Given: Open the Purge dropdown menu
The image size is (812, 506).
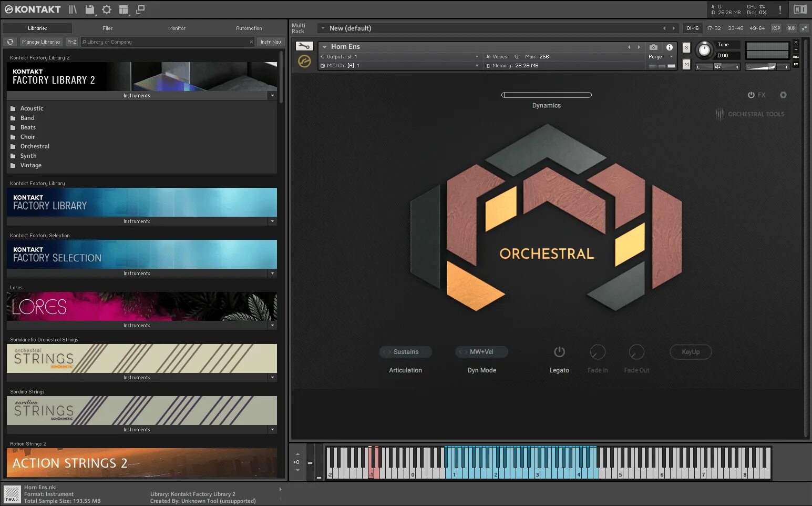Looking at the screenshot, I should coord(661,57).
